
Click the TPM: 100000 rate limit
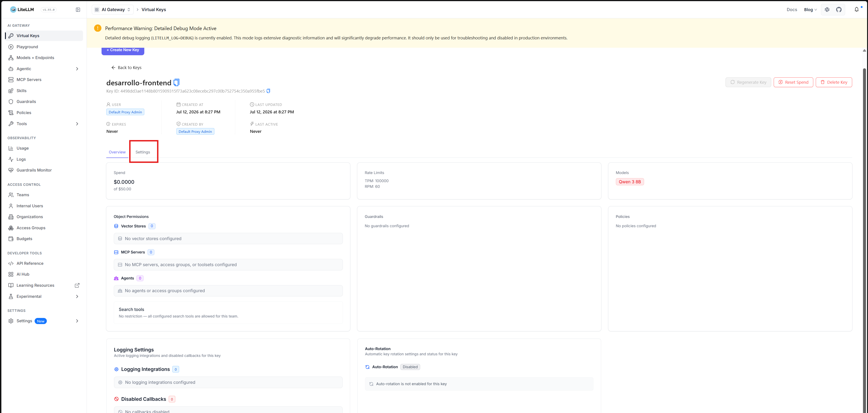click(x=376, y=181)
